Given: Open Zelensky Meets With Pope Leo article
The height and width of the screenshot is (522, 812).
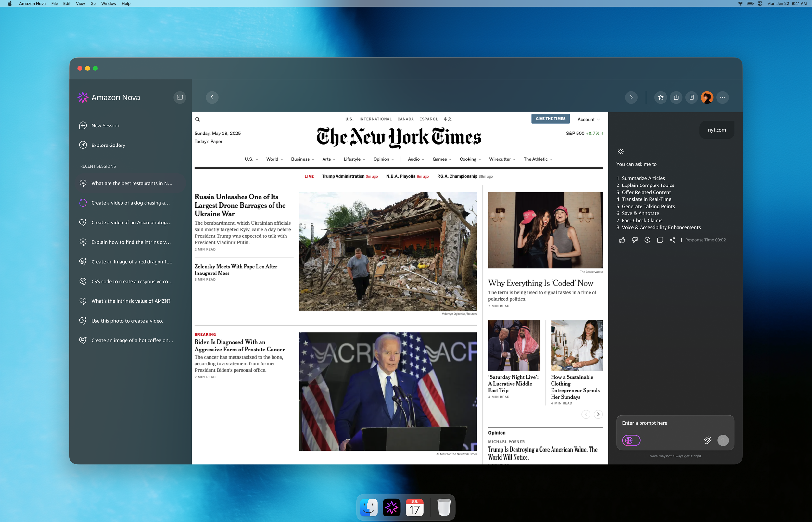Looking at the screenshot, I should [236, 270].
